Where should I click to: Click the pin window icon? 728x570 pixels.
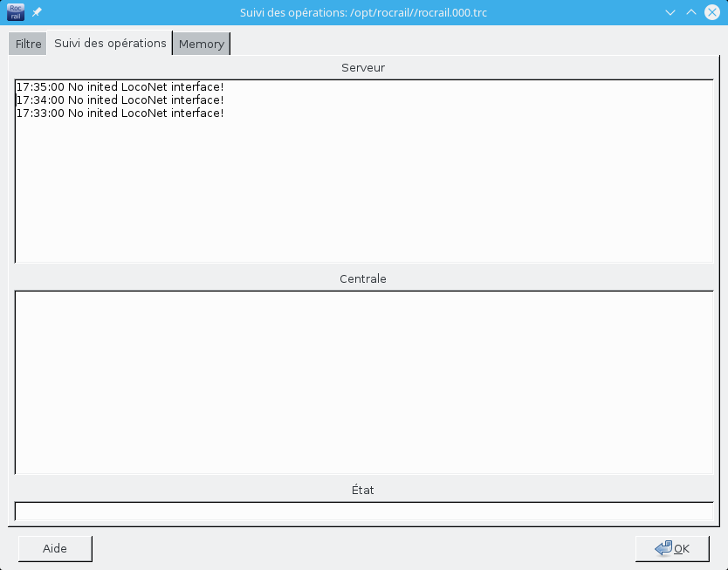37,12
